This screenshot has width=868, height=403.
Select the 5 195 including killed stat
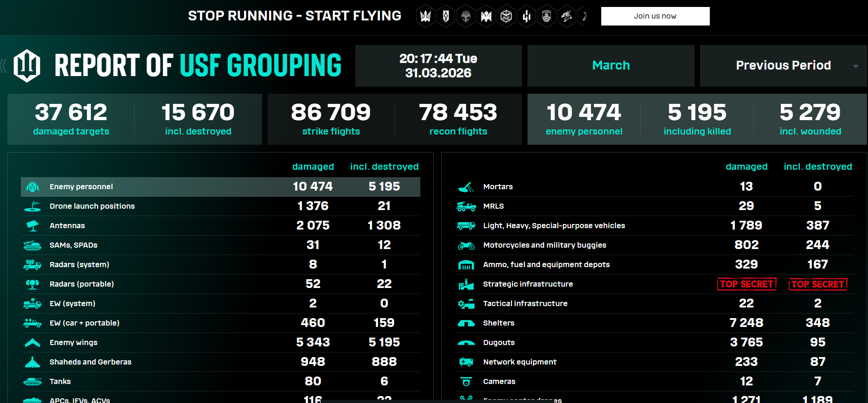point(697,119)
